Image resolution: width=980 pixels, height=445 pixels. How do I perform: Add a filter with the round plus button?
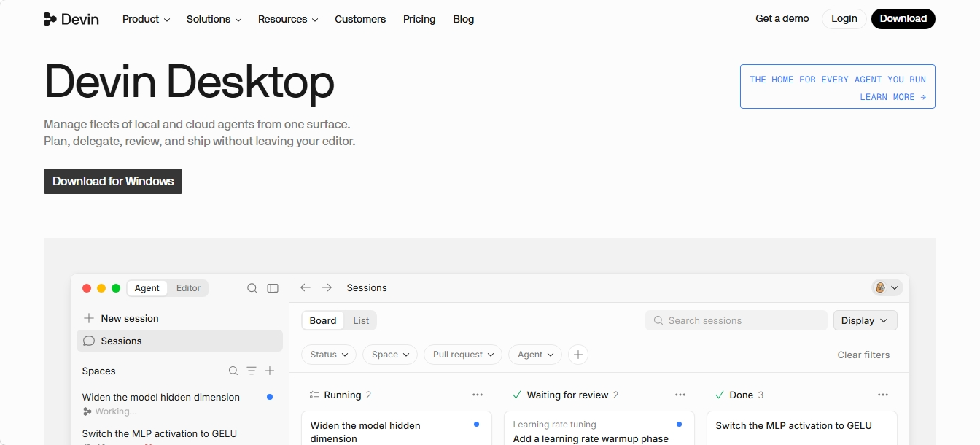[x=578, y=355]
